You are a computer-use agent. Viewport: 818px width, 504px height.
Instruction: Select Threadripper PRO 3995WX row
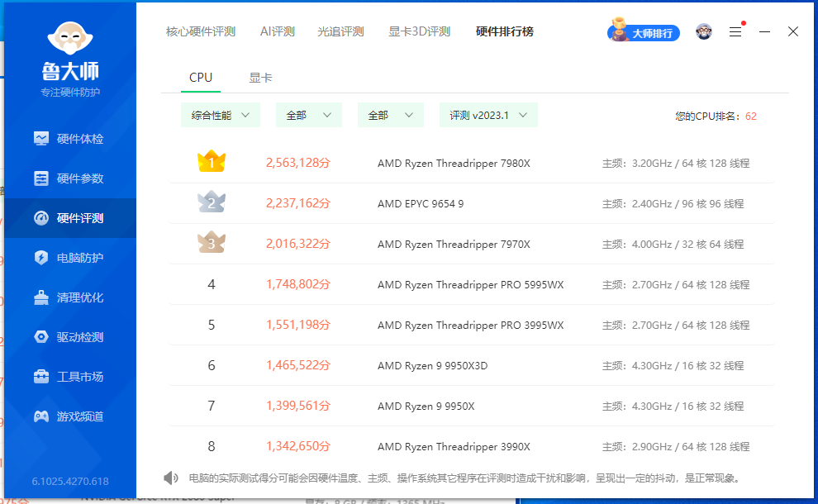(472, 325)
